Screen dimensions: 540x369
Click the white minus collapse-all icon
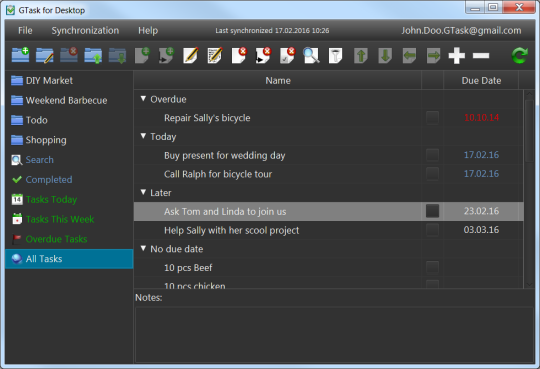(x=481, y=55)
